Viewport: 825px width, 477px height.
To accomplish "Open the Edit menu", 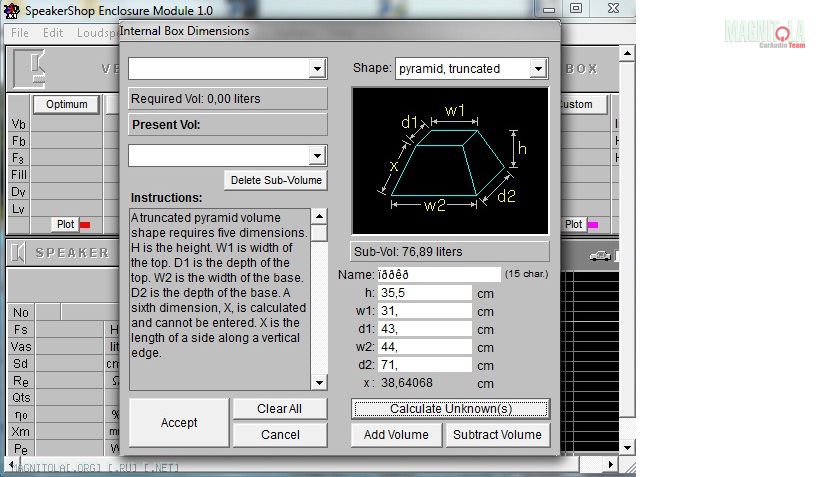I will coord(53,33).
